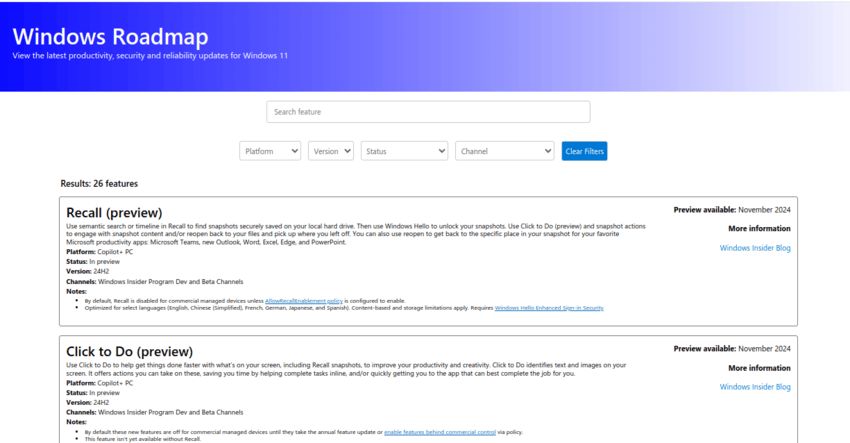The height and width of the screenshot is (443, 850).
Task: Expand the Version filter dropdown
Action: (331, 151)
